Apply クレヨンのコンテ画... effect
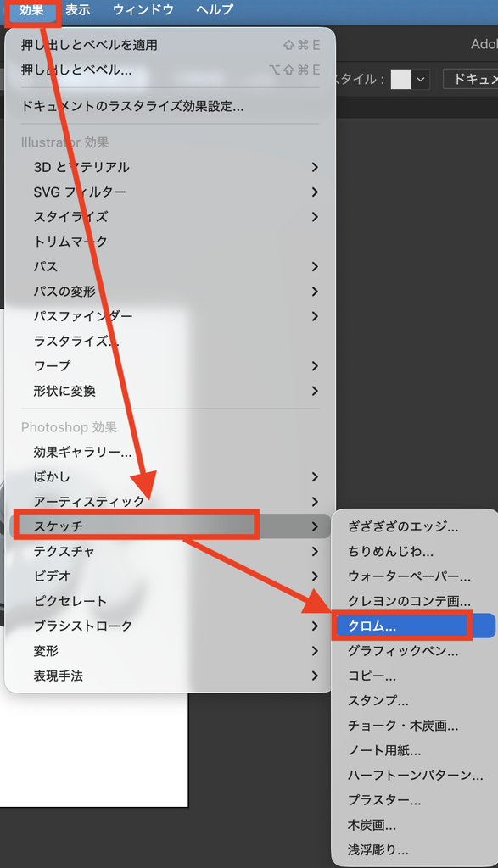The image size is (498, 868). (416, 602)
